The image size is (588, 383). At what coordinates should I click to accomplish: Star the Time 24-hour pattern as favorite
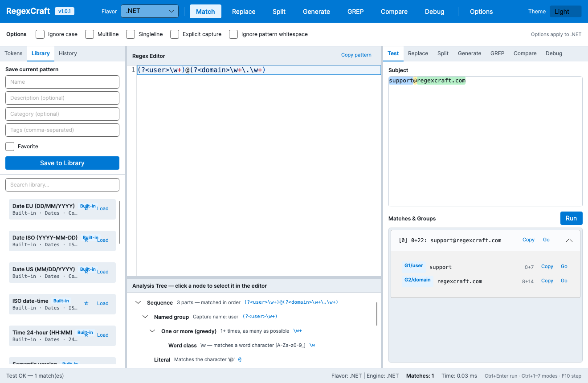click(x=86, y=335)
